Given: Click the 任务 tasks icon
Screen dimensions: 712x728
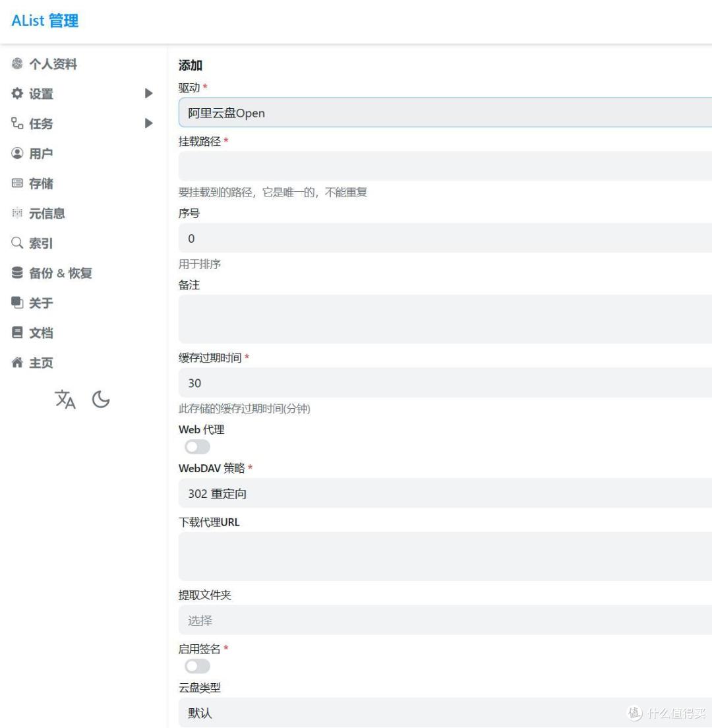Looking at the screenshot, I should pyautogui.click(x=17, y=123).
